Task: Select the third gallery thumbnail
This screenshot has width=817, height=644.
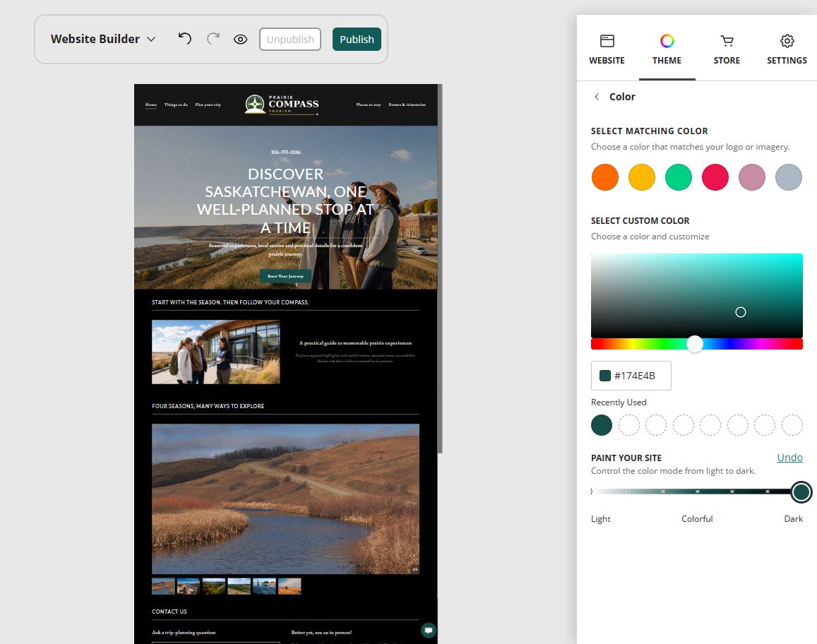Action: pos(214,586)
